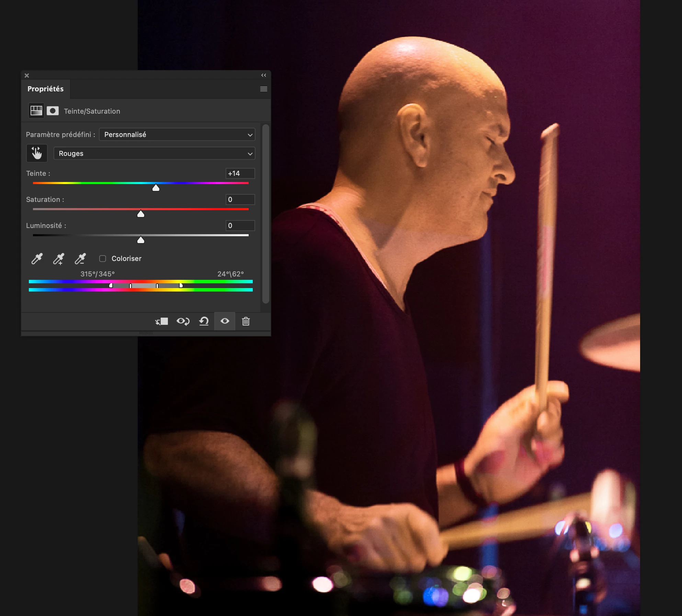The width and height of the screenshot is (682, 616).
Task: Clip adjustment to layer below icon
Action: tap(161, 321)
